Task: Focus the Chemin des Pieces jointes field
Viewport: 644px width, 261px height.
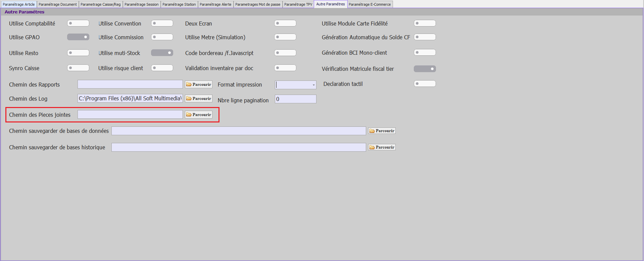Action: [130, 114]
